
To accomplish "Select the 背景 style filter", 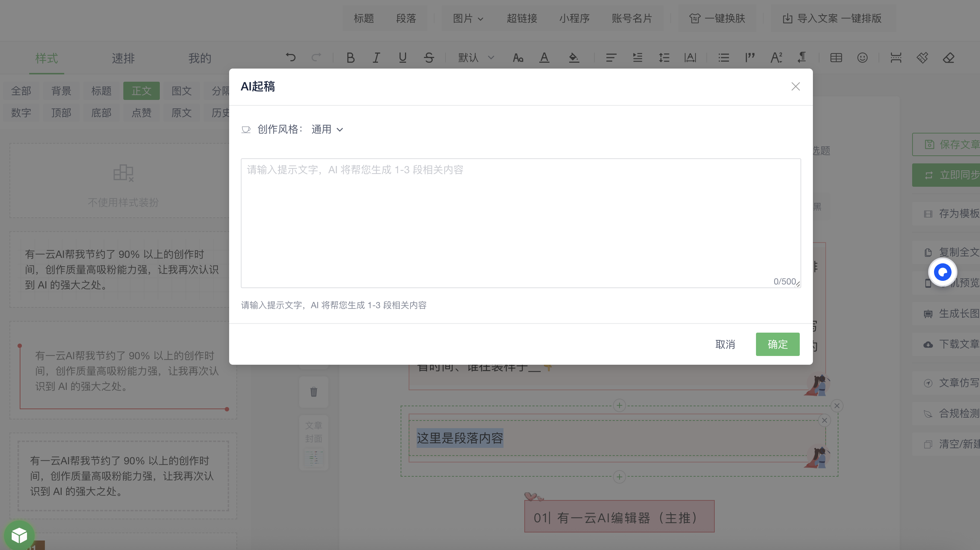I will 61,91.
